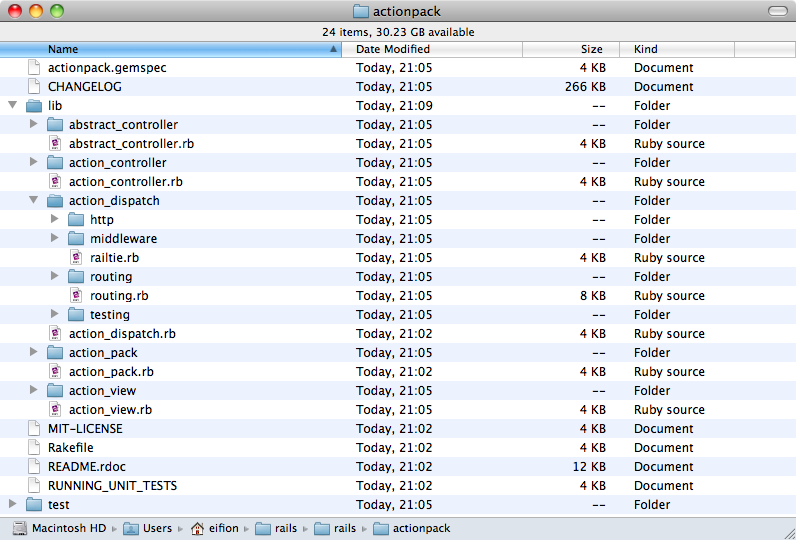The height and width of the screenshot is (540, 796).
Task: Collapse the lib folder disclosure triangle
Action: [13, 105]
